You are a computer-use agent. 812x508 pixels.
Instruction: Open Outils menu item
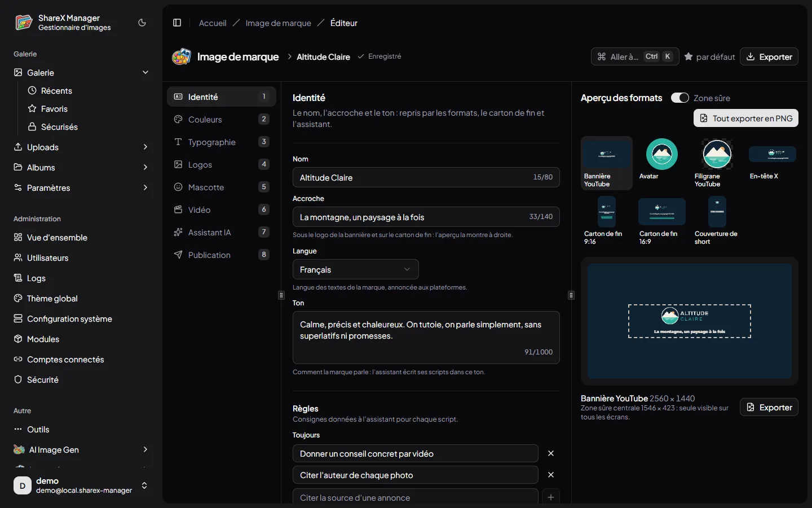click(x=81, y=430)
